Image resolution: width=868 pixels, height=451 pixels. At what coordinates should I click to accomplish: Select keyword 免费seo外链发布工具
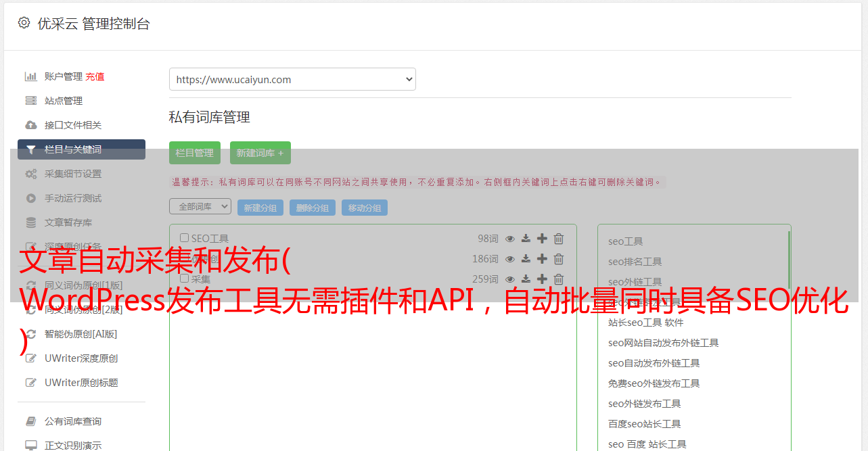[654, 383]
